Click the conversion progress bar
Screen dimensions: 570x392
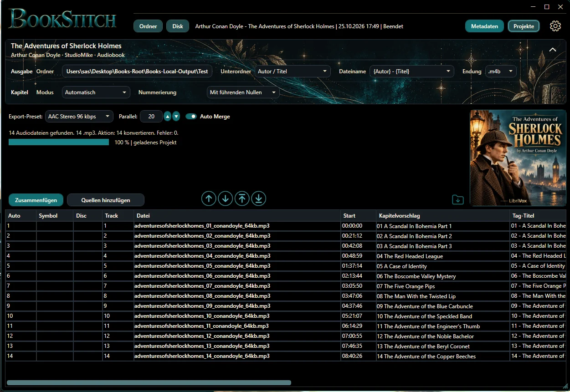pos(59,143)
